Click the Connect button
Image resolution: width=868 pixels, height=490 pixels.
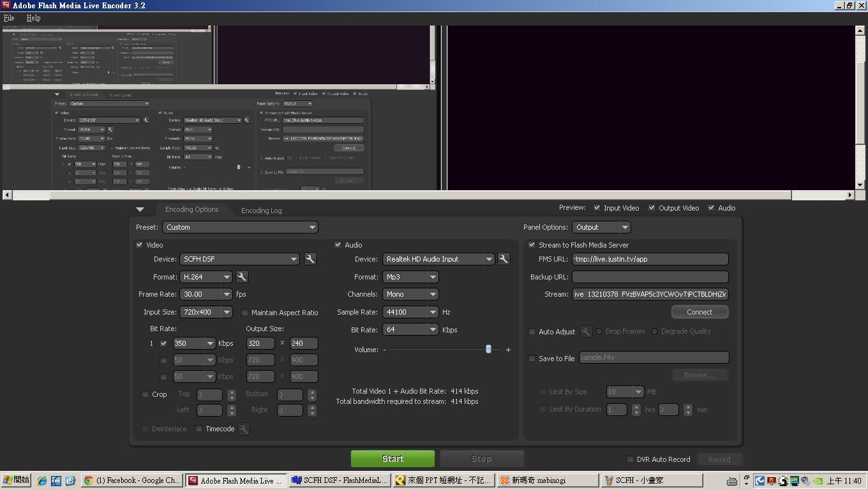[700, 312]
